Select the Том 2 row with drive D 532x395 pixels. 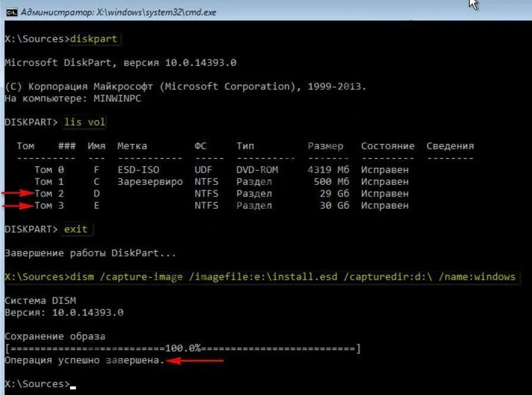178,193
